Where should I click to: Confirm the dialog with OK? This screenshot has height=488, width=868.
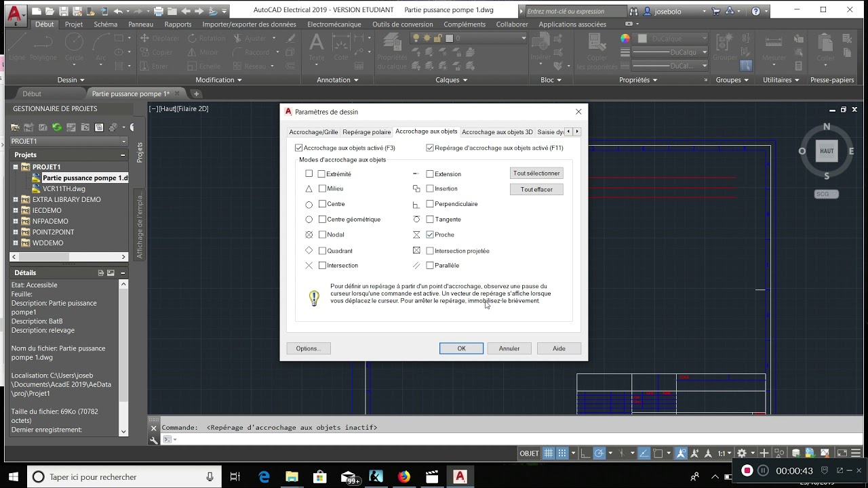461,348
